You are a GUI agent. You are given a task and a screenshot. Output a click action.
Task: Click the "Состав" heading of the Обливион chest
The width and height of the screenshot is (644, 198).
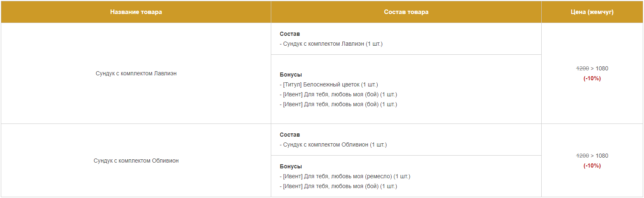(x=290, y=135)
